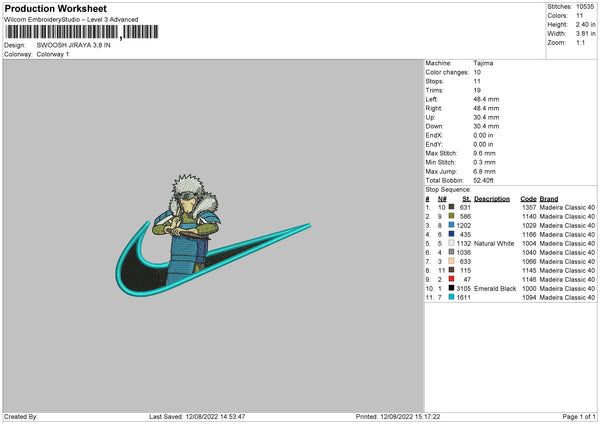The image size is (600, 424).
Task: Click stitch count '1611' in stop 11
Action: pyautogui.click(x=463, y=297)
